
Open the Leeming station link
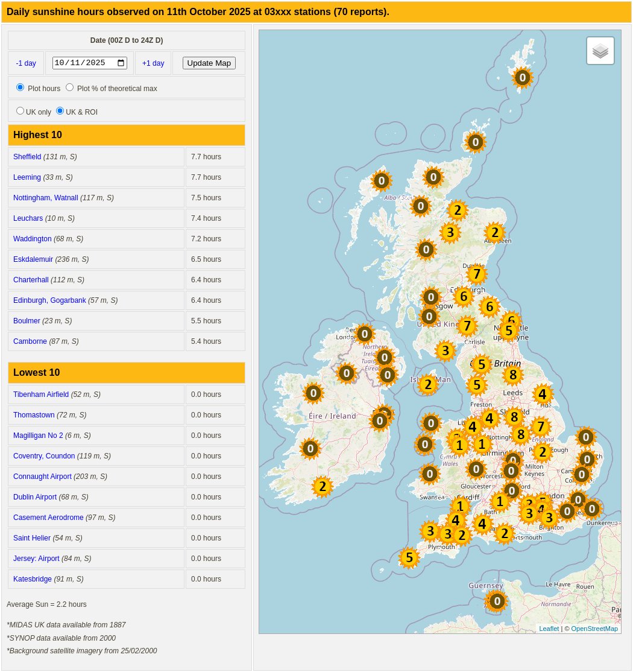point(27,177)
